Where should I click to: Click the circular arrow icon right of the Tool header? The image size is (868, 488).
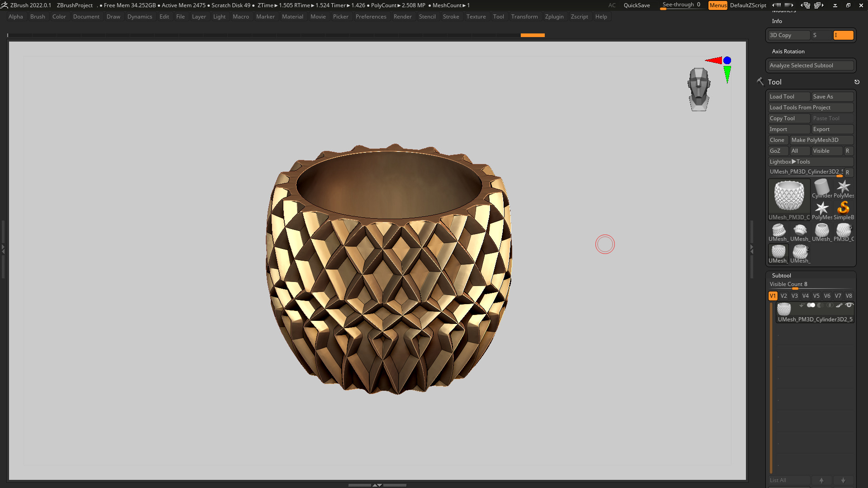point(857,82)
